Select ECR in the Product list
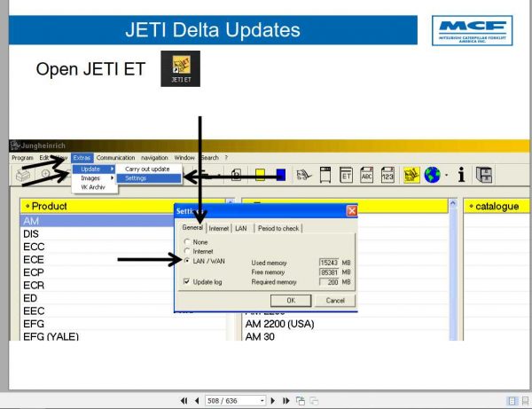The width and height of the screenshot is (532, 409). coord(98,286)
